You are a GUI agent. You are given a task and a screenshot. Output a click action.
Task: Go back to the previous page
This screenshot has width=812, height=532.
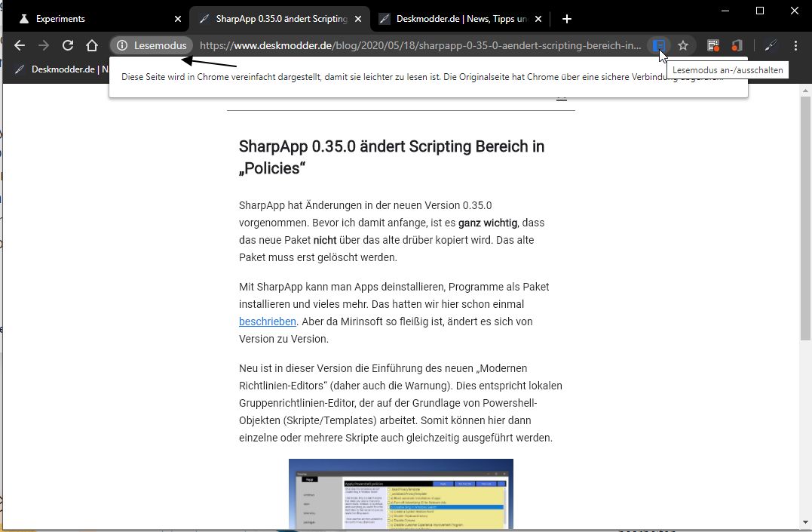coord(20,45)
